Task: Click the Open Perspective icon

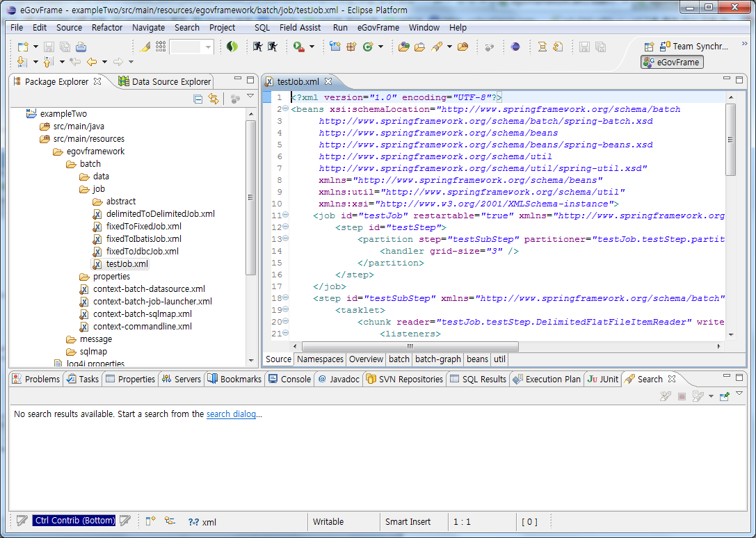Action: coord(649,47)
